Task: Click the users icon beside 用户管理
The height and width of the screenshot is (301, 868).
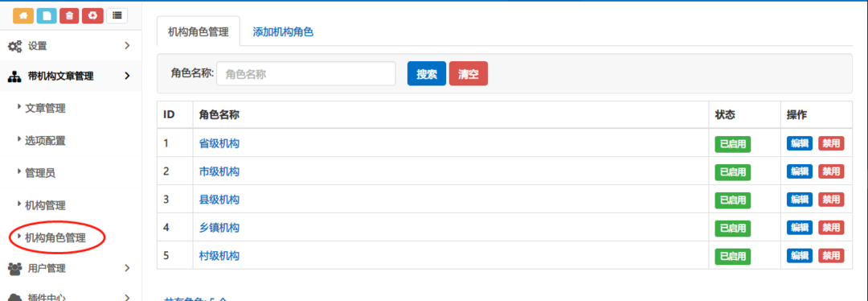Action: [x=15, y=269]
